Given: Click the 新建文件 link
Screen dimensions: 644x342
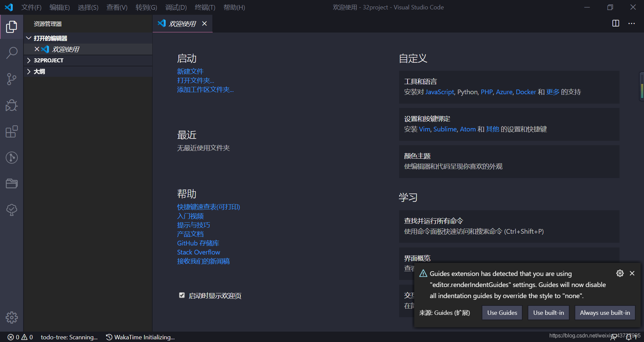Looking at the screenshot, I should 190,71.
